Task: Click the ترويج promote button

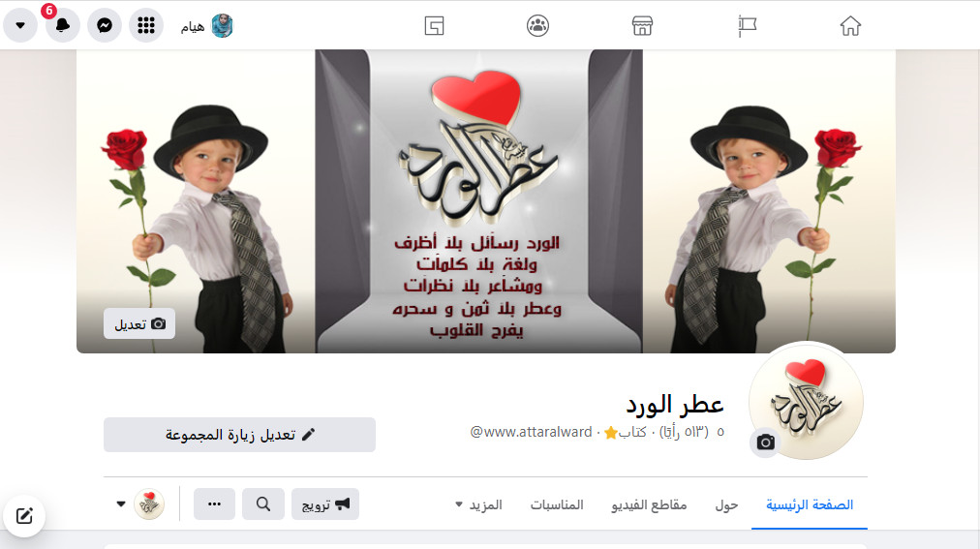Action: [325, 504]
